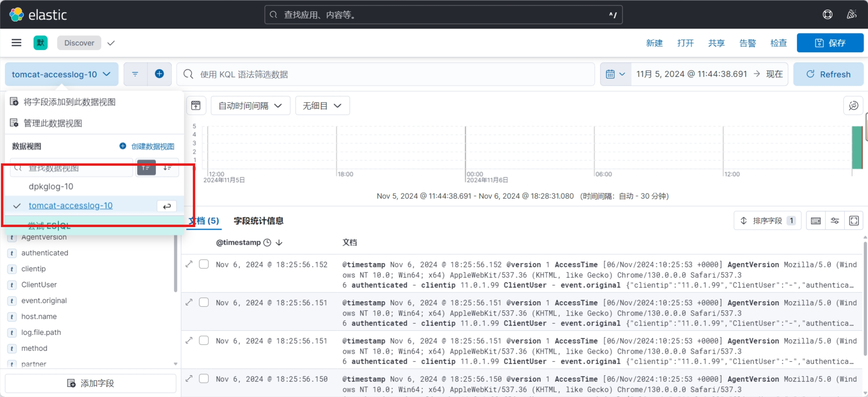Sort by @timestamp using the down arrow
The height and width of the screenshot is (397, 868).
pos(279,243)
